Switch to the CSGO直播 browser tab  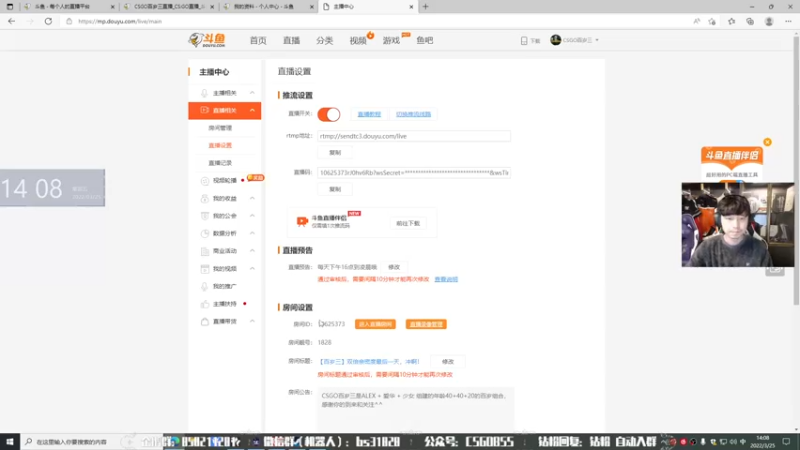pos(168,7)
